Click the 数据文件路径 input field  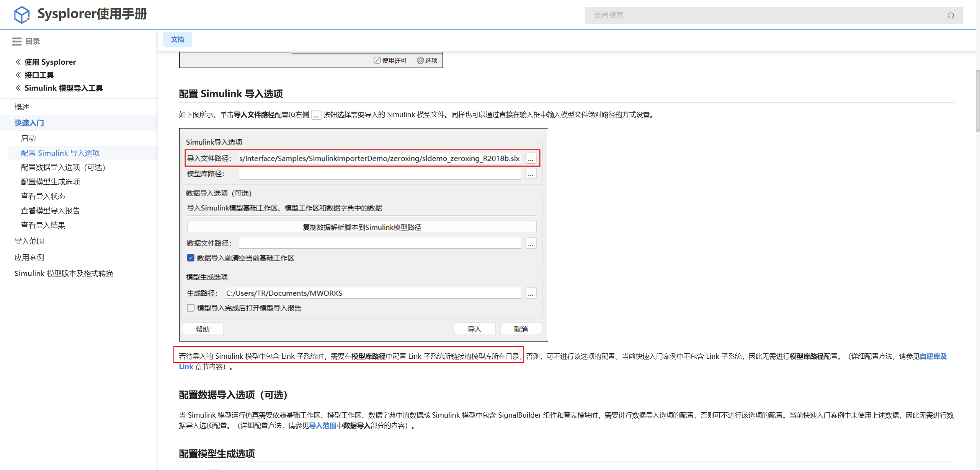tap(380, 243)
